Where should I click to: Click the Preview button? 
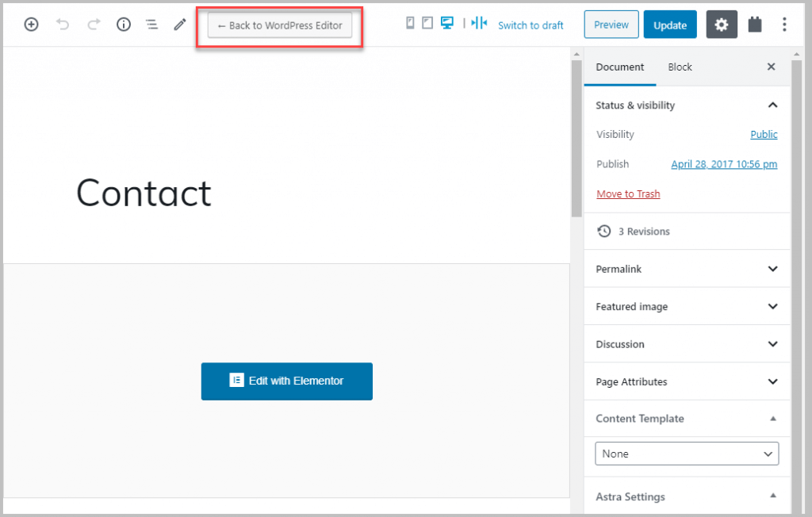pyautogui.click(x=611, y=25)
